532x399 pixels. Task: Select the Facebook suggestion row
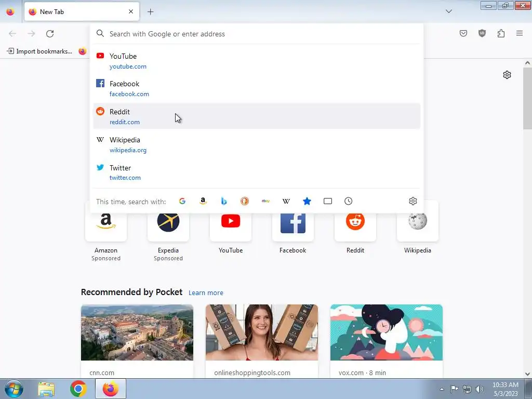tap(257, 88)
